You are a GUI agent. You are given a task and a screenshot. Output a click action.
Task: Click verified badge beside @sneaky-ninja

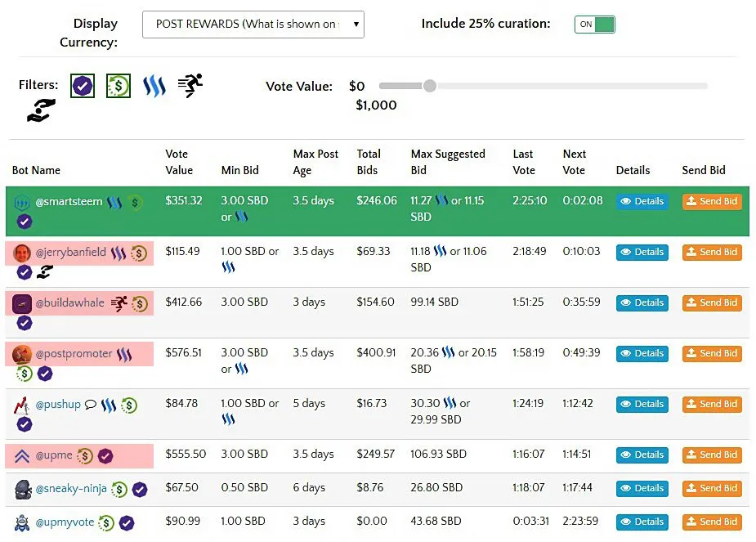(140, 490)
